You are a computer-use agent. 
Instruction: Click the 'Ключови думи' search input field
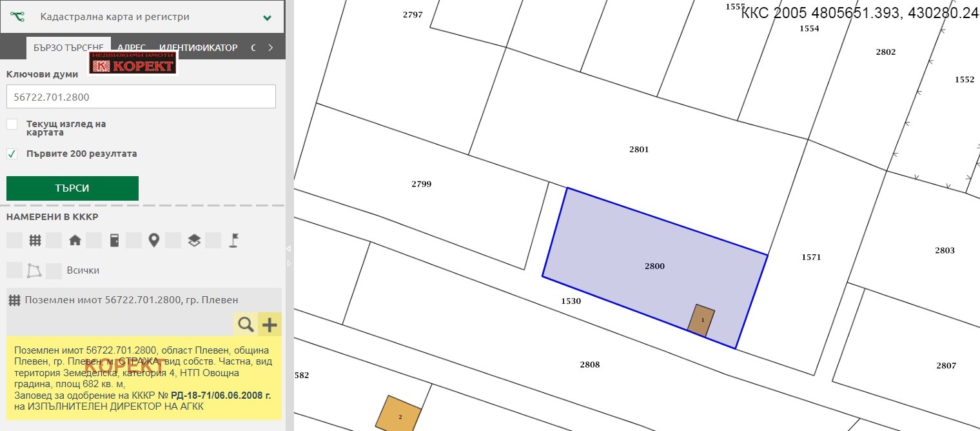[141, 97]
